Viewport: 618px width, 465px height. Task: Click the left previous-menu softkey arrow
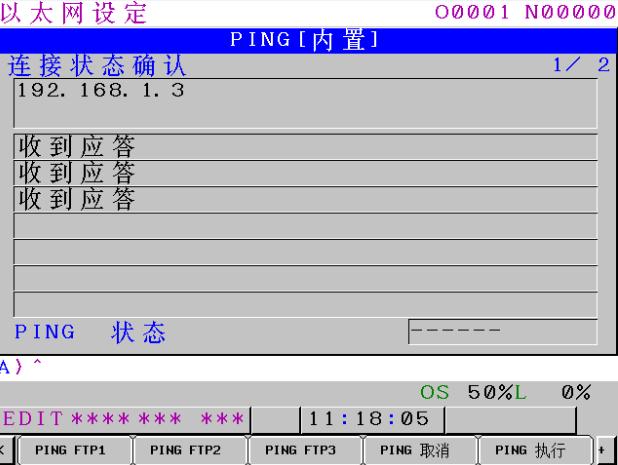[x=6, y=450]
